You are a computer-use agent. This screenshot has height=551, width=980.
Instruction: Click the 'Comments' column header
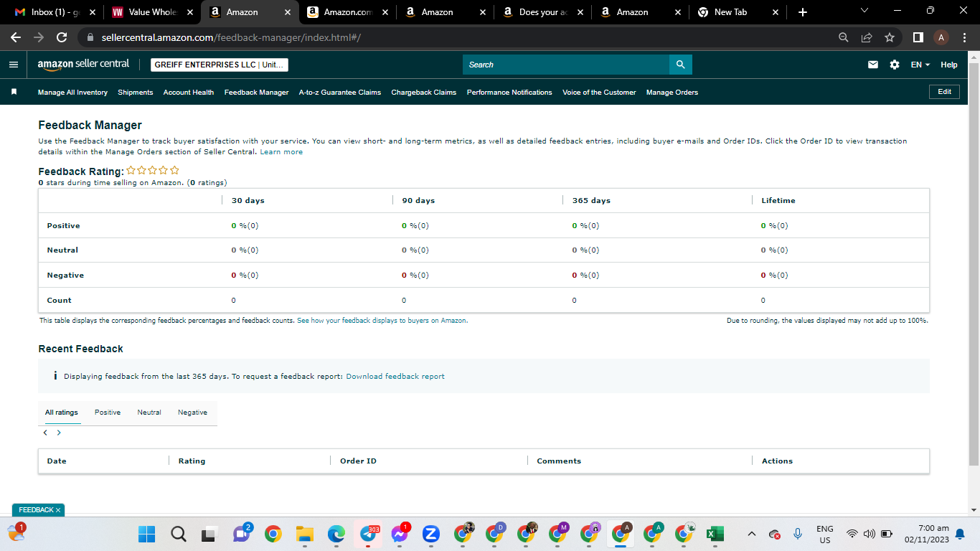559,461
